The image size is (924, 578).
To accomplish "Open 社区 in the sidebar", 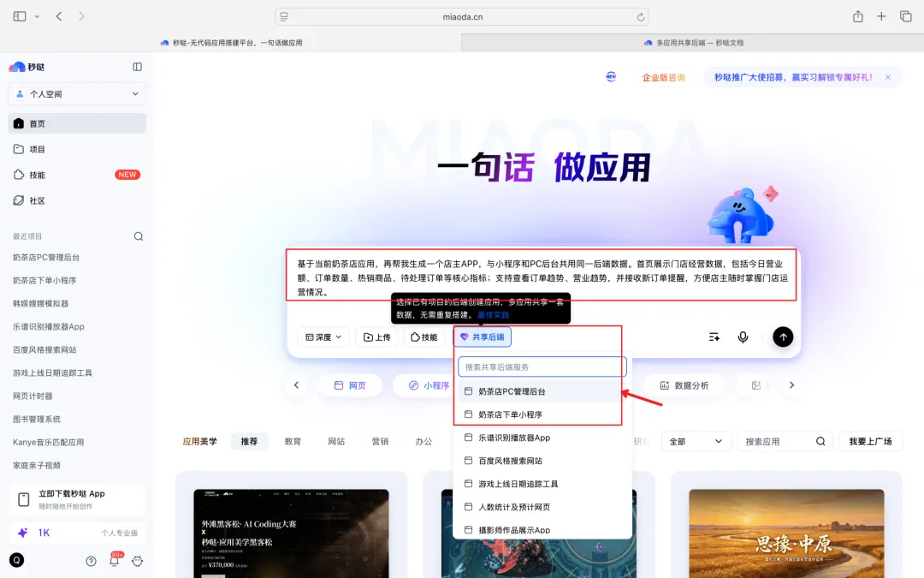I will tap(77, 200).
